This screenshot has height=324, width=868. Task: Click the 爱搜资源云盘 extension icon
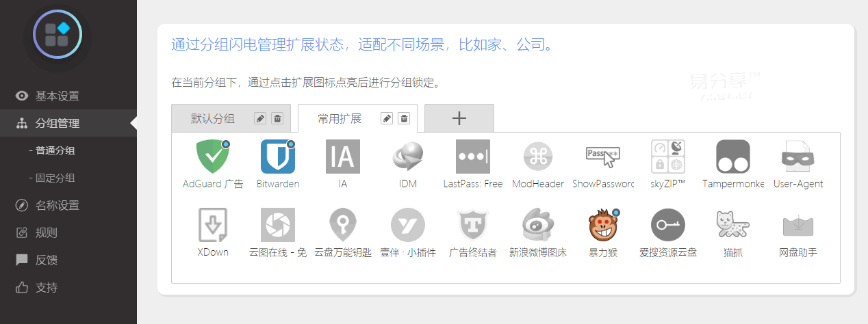point(668,225)
